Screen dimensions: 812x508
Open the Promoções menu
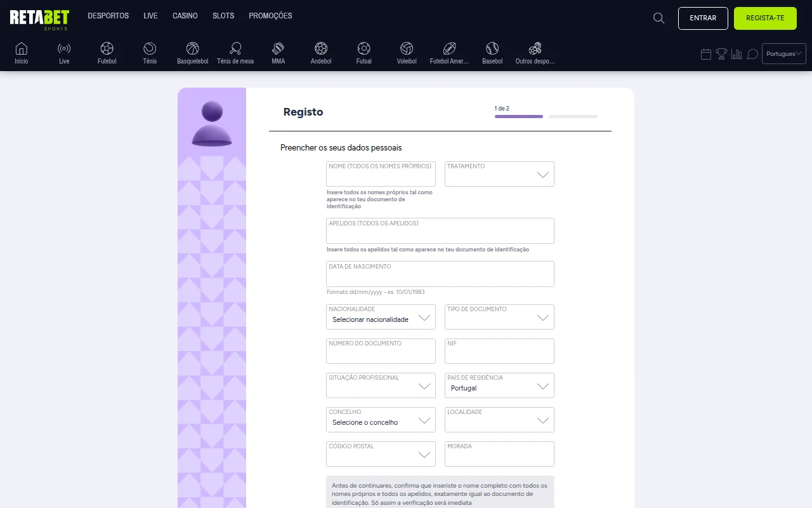pyautogui.click(x=271, y=16)
